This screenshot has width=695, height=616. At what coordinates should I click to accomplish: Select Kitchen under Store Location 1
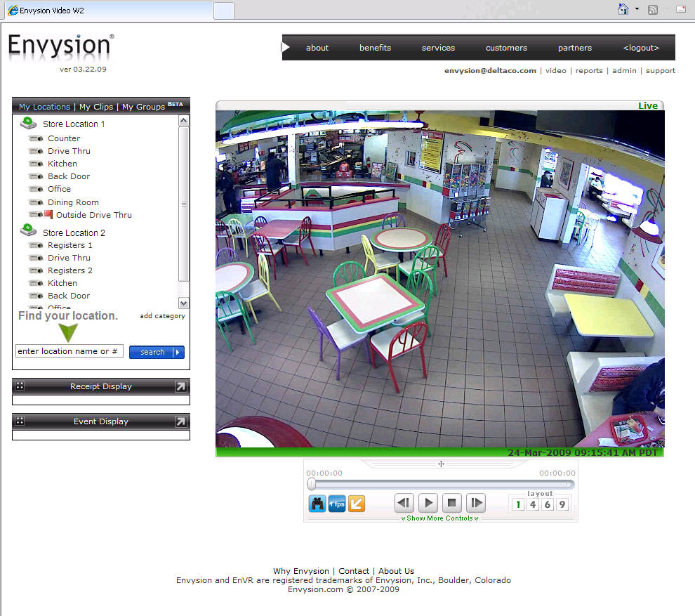pyautogui.click(x=62, y=164)
